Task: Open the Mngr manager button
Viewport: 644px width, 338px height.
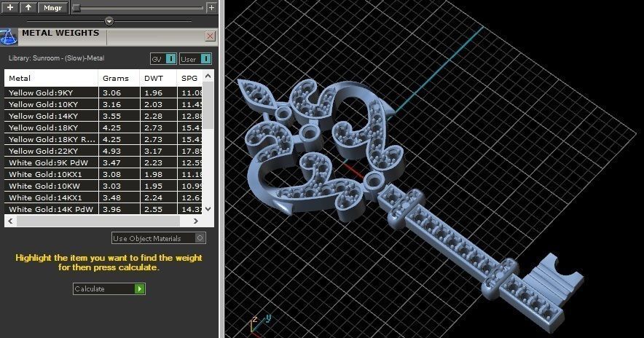Action: coord(53,7)
